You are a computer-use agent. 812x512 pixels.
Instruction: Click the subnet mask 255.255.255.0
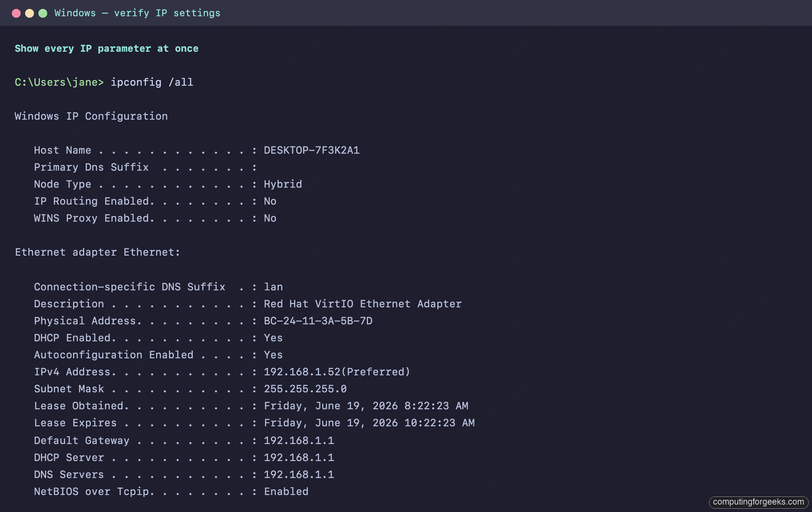tap(305, 389)
